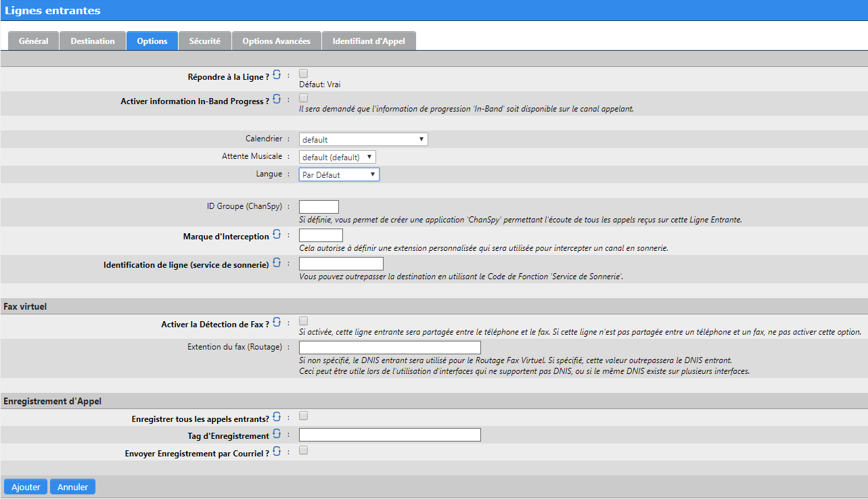This screenshot has height=499, width=868.
Task: Click refresh icon beside Envoyer Enregistrement par Courriel
Action: (277, 451)
